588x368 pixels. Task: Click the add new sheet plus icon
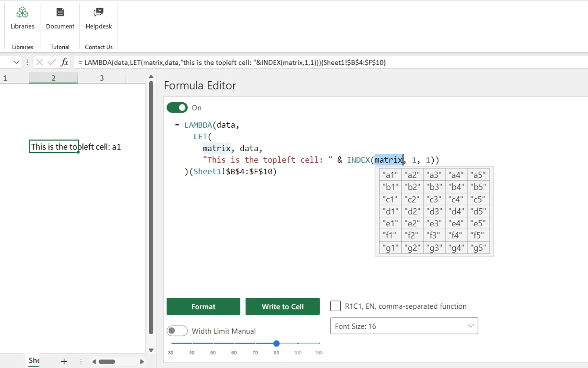[x=64, y=361]
